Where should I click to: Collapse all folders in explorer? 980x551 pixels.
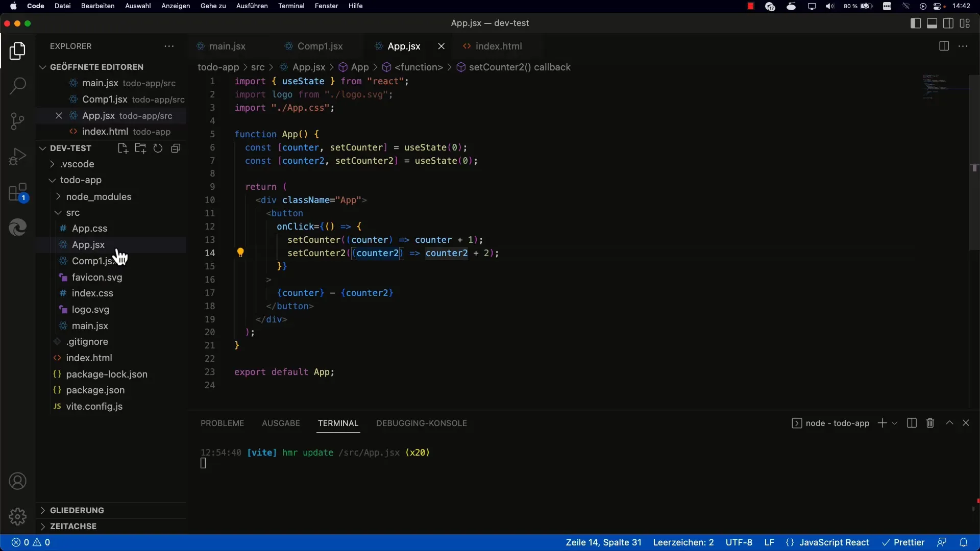pos(176,148)
